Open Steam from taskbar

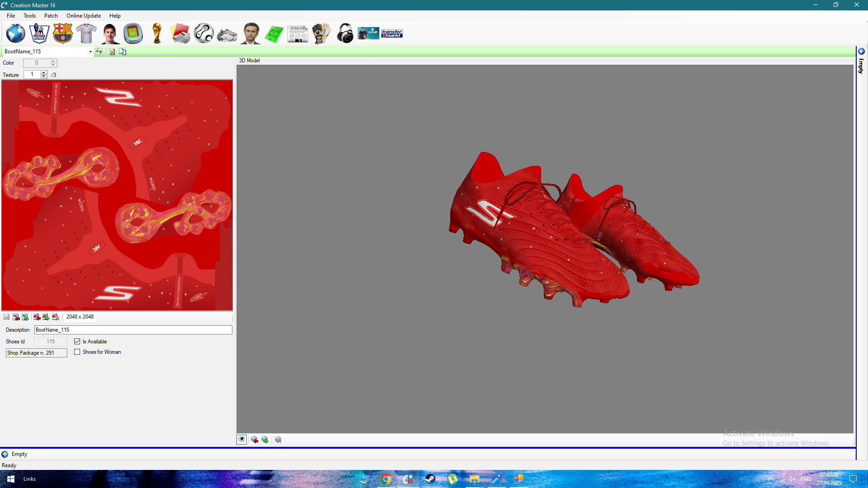(430, 479)
